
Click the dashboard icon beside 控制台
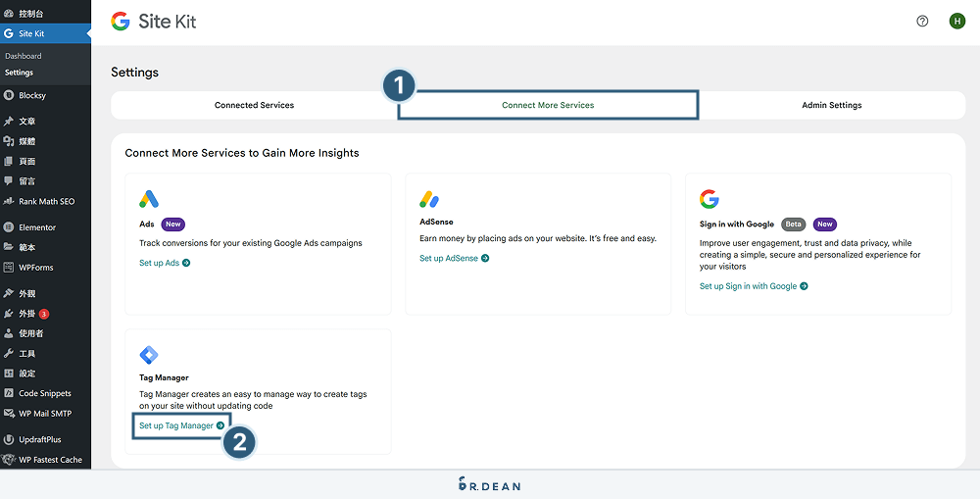tap(9, 13)
